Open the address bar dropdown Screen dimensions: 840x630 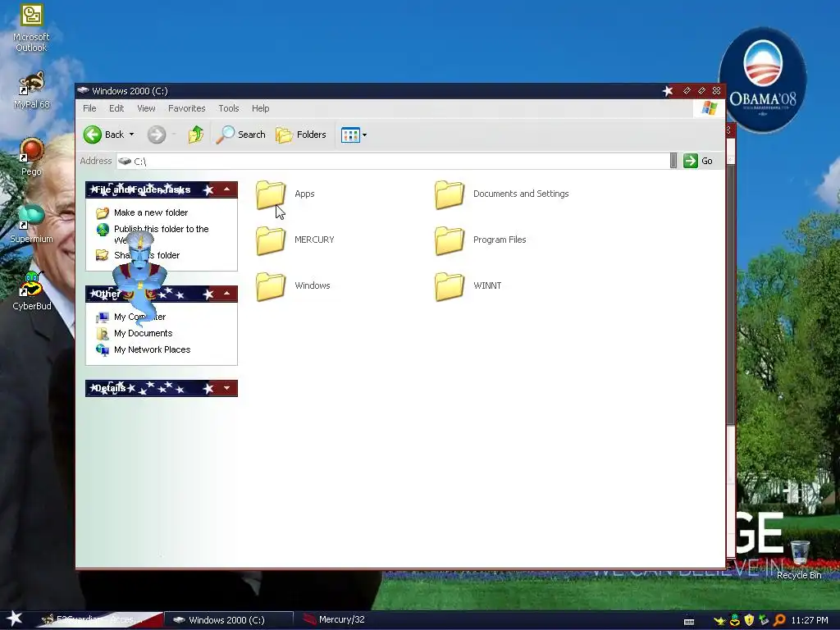click(x=673, y=161)
